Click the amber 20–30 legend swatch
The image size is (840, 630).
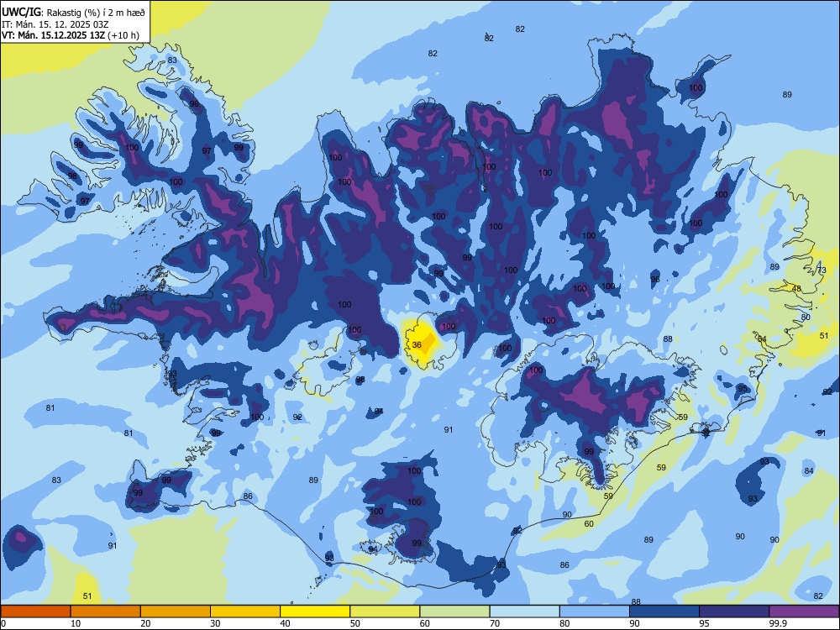tap(176, 612)
